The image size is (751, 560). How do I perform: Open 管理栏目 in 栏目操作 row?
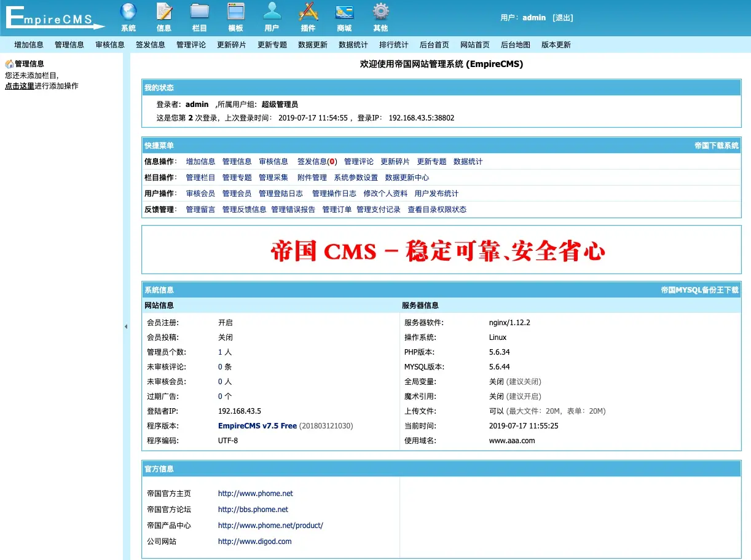pyautogui.click(x=201, y=178)
